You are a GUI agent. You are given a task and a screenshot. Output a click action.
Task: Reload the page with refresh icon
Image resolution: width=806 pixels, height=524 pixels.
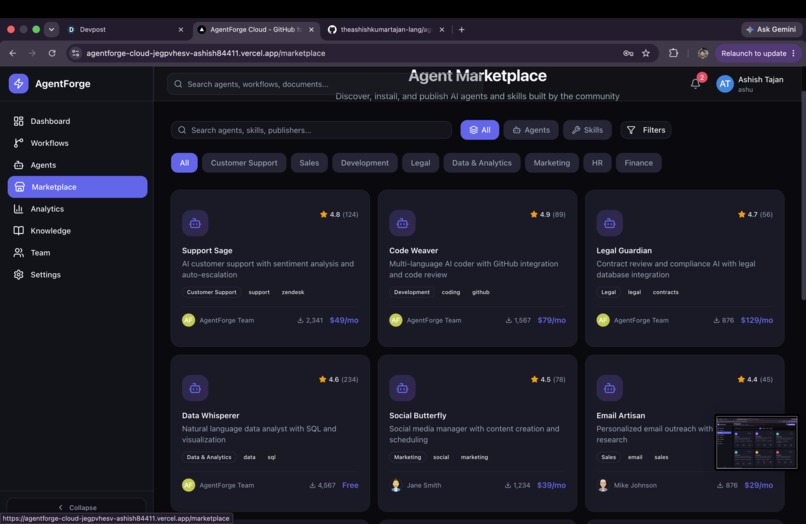pyautogui.click(x=52, y=53)
